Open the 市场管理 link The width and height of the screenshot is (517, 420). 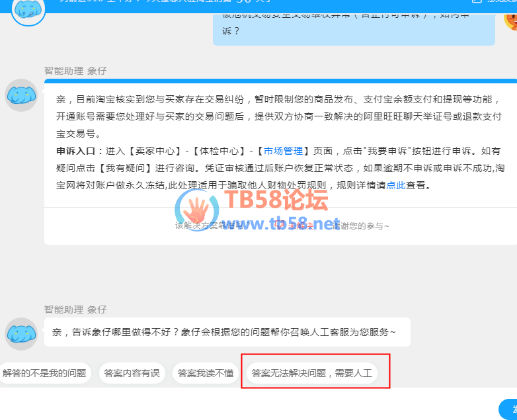pyautogui.click(x=283, y=151)
